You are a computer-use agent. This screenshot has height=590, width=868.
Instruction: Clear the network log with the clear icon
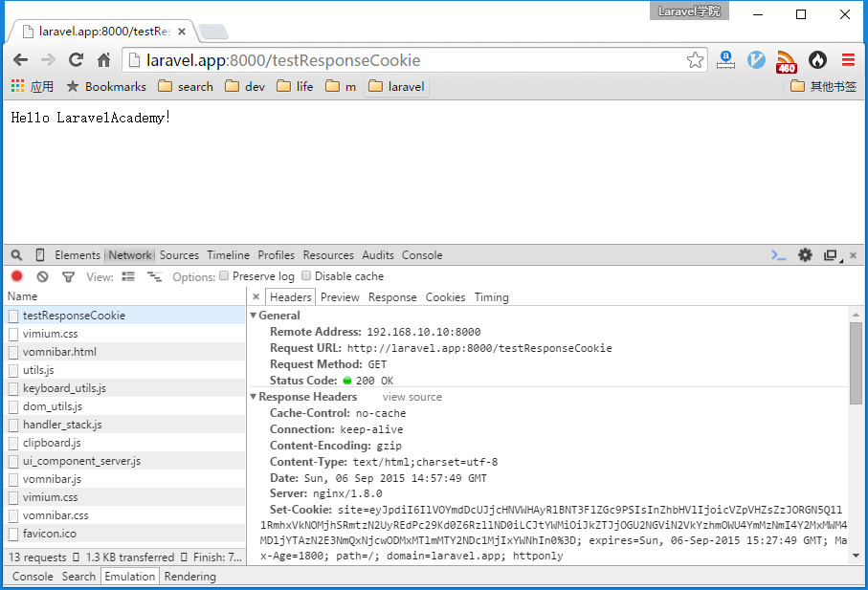(43, 276)
